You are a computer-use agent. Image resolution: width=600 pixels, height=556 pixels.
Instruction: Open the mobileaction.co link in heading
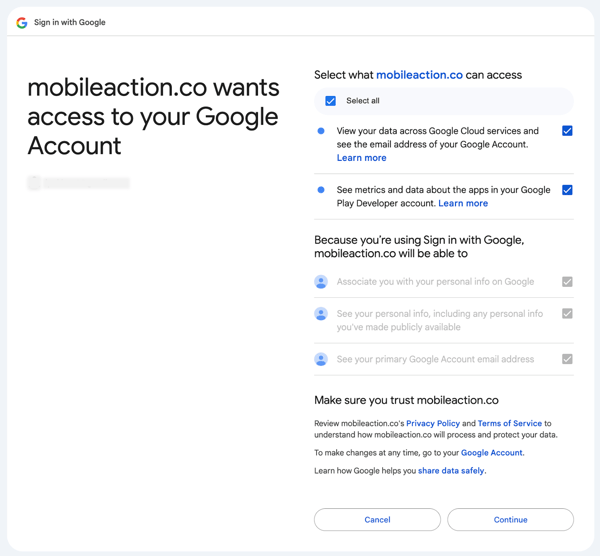click(x=419, y=75)
